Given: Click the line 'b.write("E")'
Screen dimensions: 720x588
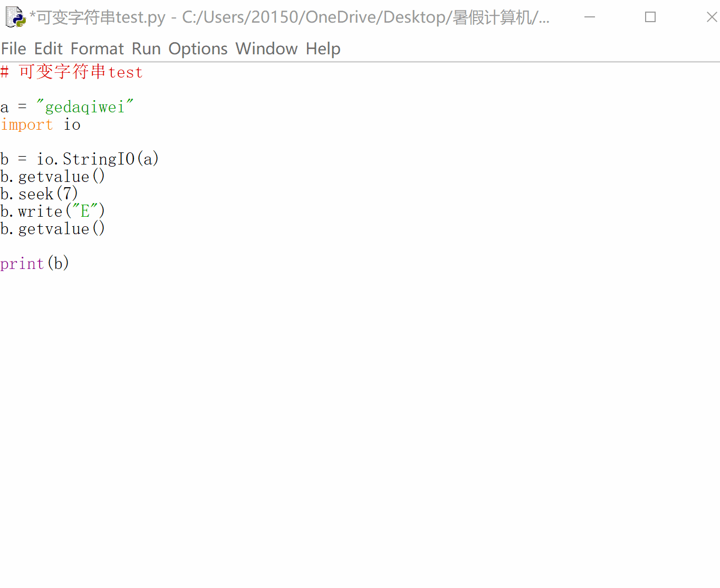Looking at the screenshot, I should (53, 211).
